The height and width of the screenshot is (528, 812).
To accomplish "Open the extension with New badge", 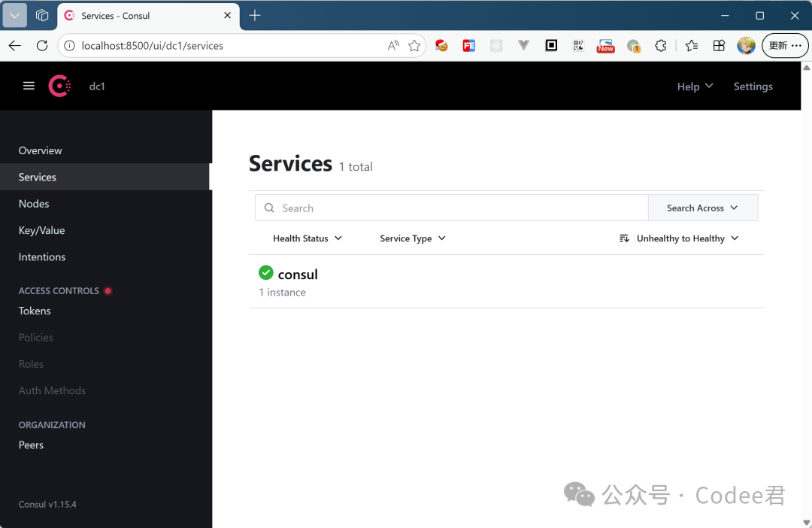I will point(605,46).
